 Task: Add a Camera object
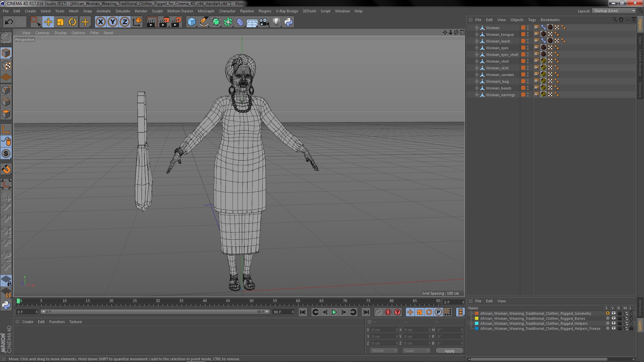(264, 22)
